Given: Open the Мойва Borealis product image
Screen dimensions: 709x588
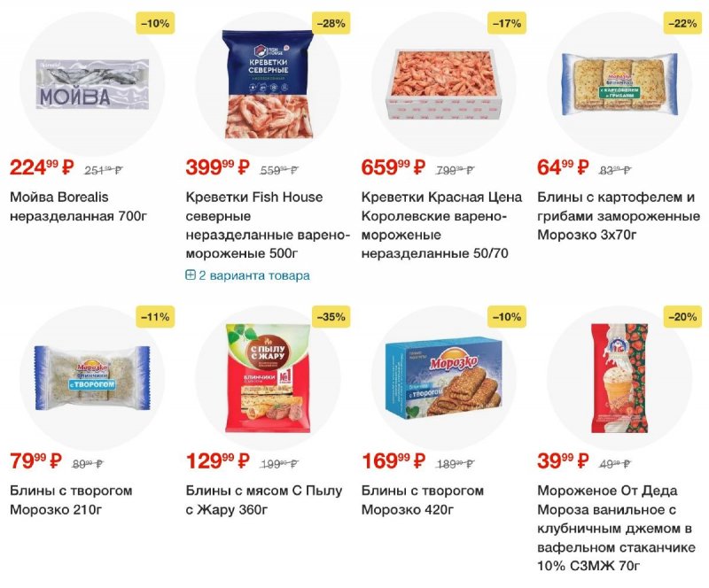Looking at the screenshot, I should click(92, 83).
